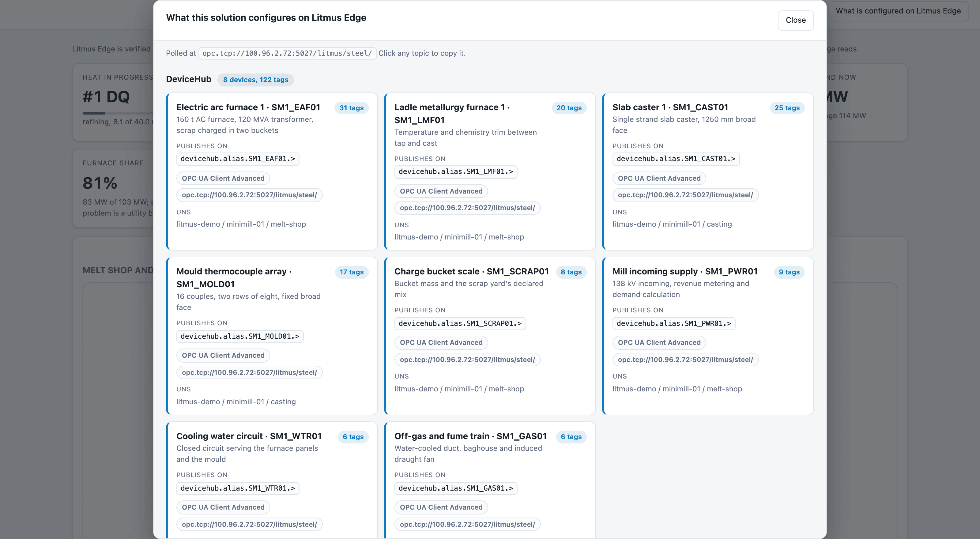The image size is (980, 539).
Task: Click the 'Water-cooled duct, baghouse' description text
Action: click(468, 454)
